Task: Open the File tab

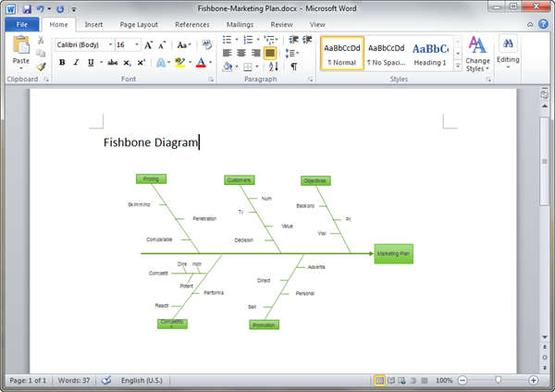Action: (22, 24)
